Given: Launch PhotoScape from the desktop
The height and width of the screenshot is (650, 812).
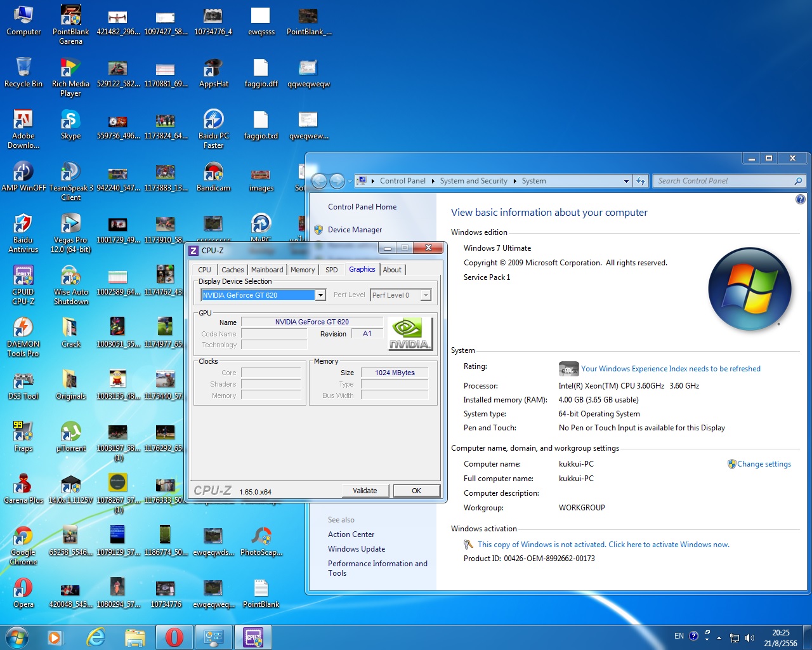Looking at the screenshot, I should coord(261,541).
